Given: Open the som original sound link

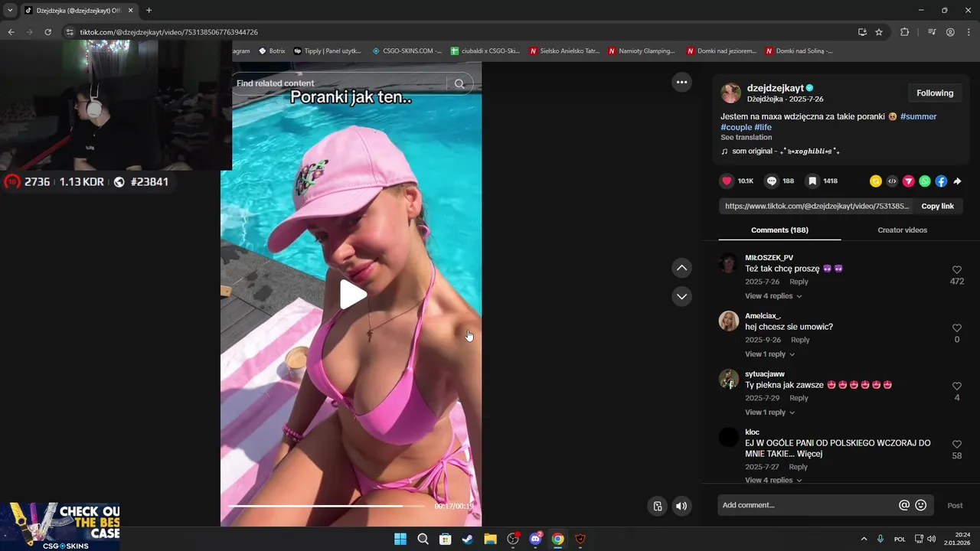Looking at the screenshot, I should (x=780, y=152).
